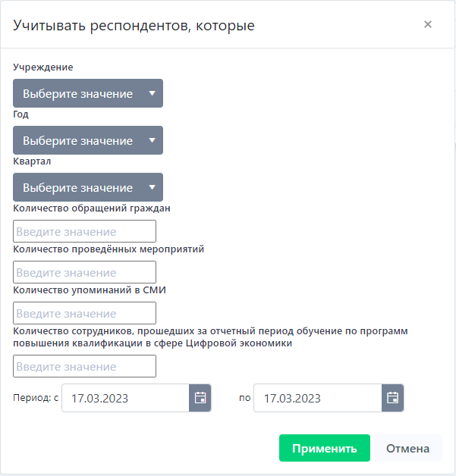This screenshot has width=456, height=476.
Task: Click the Количество проведённых мероприятий field
Action: [85, 272]
